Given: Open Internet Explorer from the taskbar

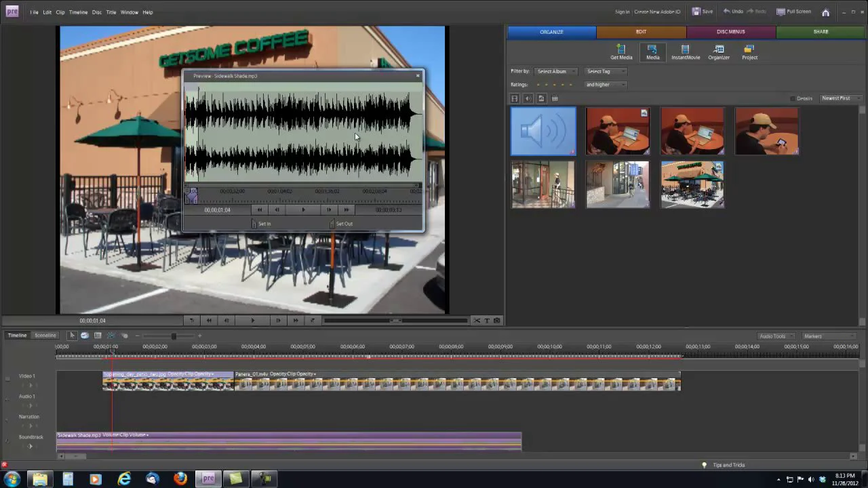Looking at the screenshot, I should [x=124, y=479].
